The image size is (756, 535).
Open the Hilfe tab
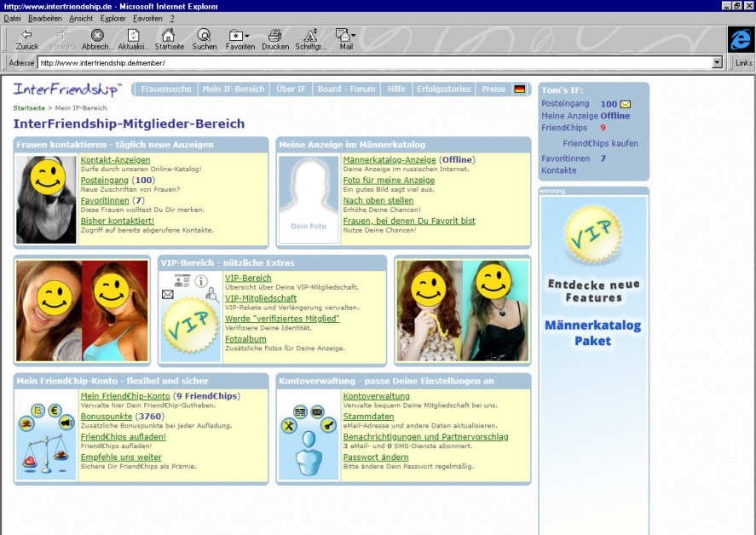point(396,89)
